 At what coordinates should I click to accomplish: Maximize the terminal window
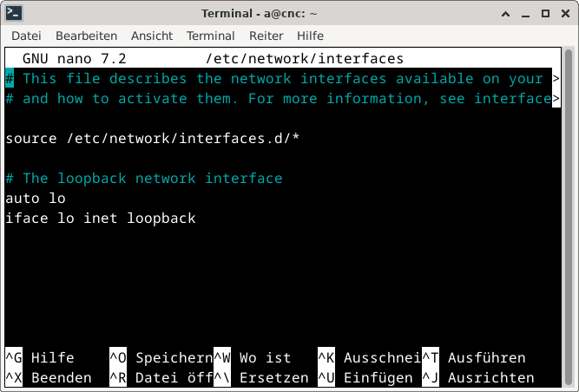point(545,14)
